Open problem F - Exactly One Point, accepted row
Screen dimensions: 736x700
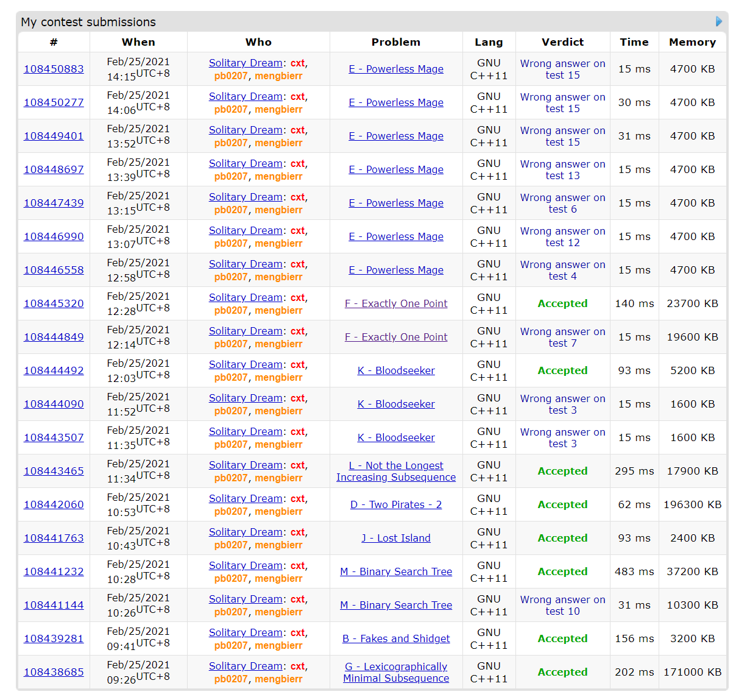coord(396,303)
